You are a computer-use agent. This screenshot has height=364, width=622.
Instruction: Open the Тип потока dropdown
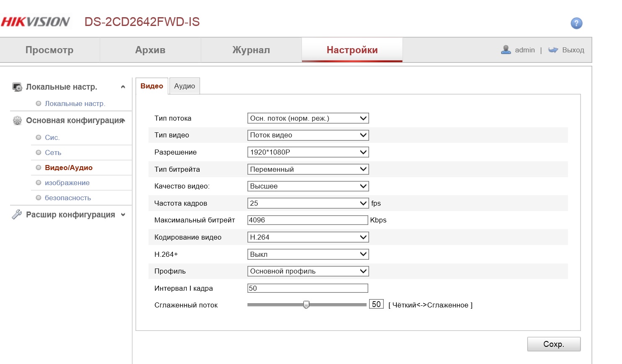pos(308,119)
